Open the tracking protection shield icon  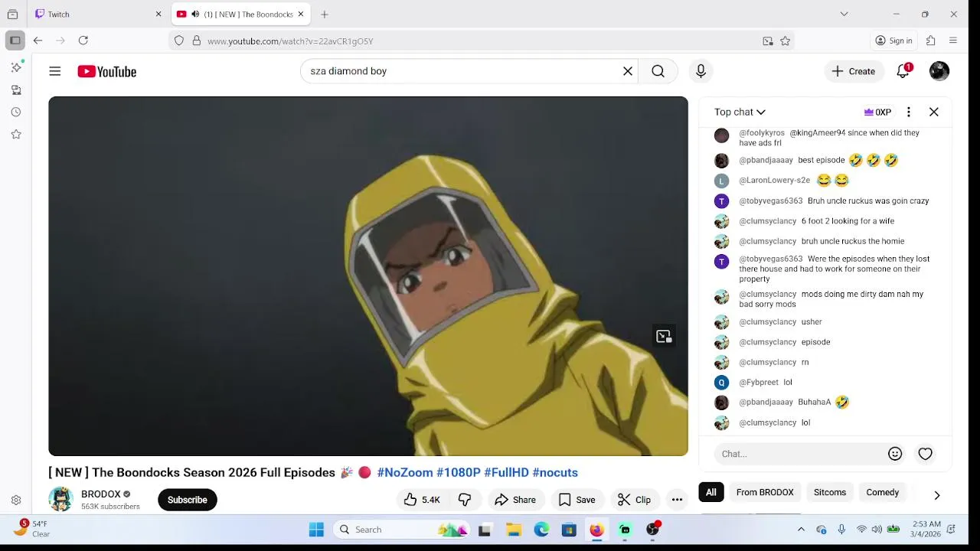tap(179, 41)
